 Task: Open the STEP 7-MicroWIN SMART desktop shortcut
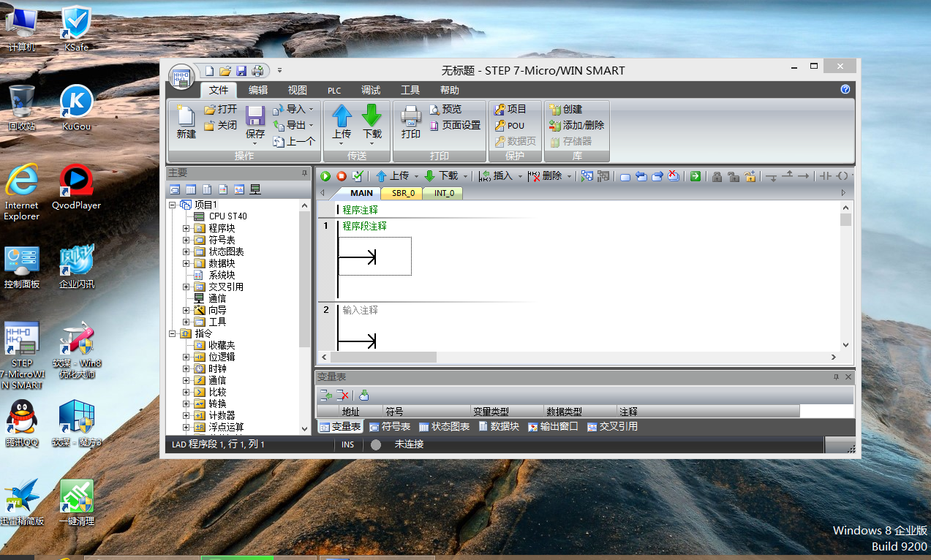(22, 355)
